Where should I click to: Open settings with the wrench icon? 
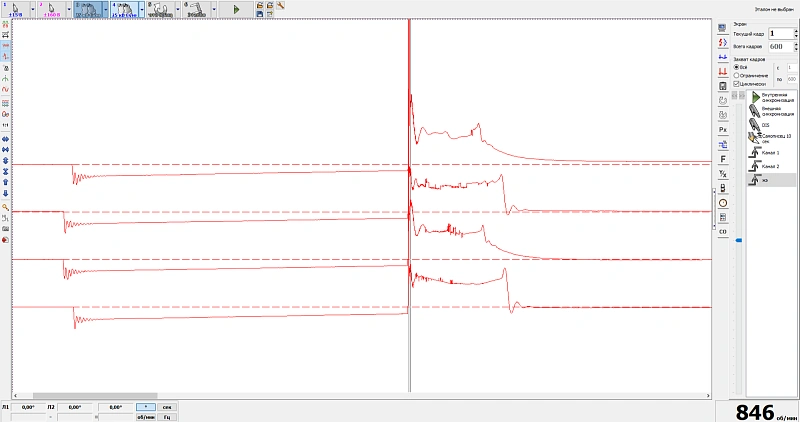point(280,5)
